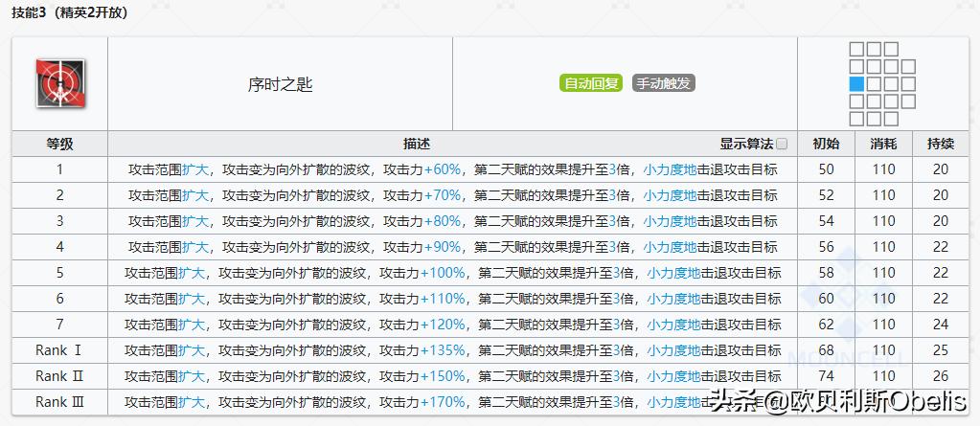Open the 扩大 link in level 3 row
This screenshot has width=980, height=426.
tap(195, 221)
